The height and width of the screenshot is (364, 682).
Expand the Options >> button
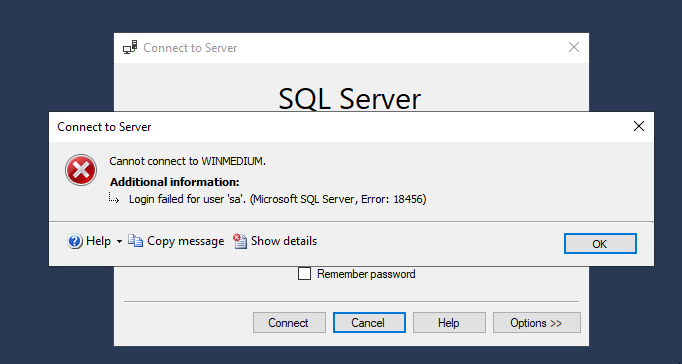(537, 323)
